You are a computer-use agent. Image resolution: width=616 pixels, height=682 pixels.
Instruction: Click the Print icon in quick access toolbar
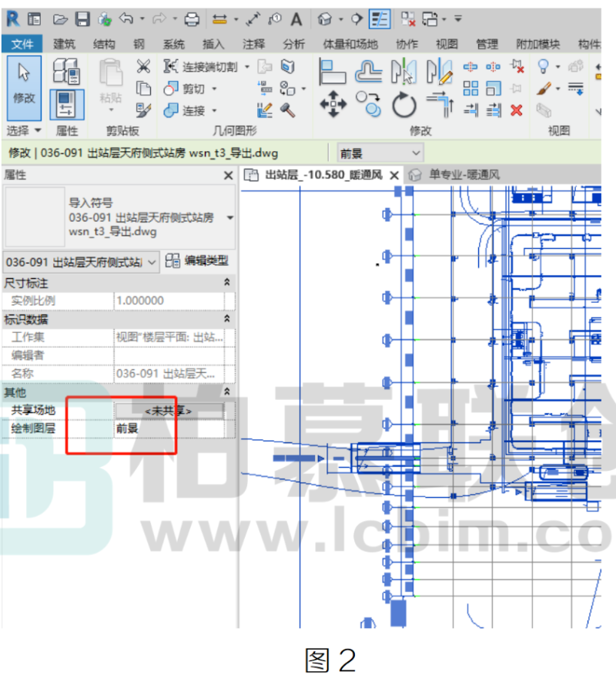click(191, 19)
